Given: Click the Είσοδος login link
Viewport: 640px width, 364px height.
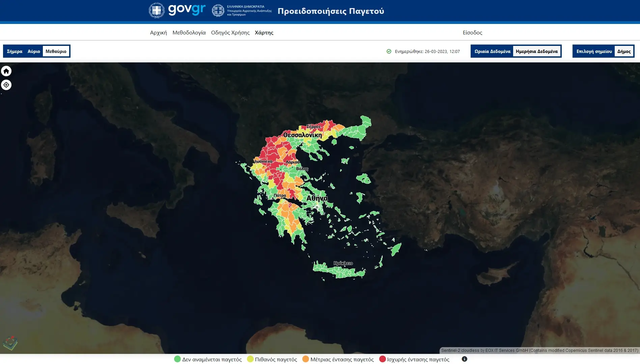Looking at the screenshot, I should click(472, 33).
